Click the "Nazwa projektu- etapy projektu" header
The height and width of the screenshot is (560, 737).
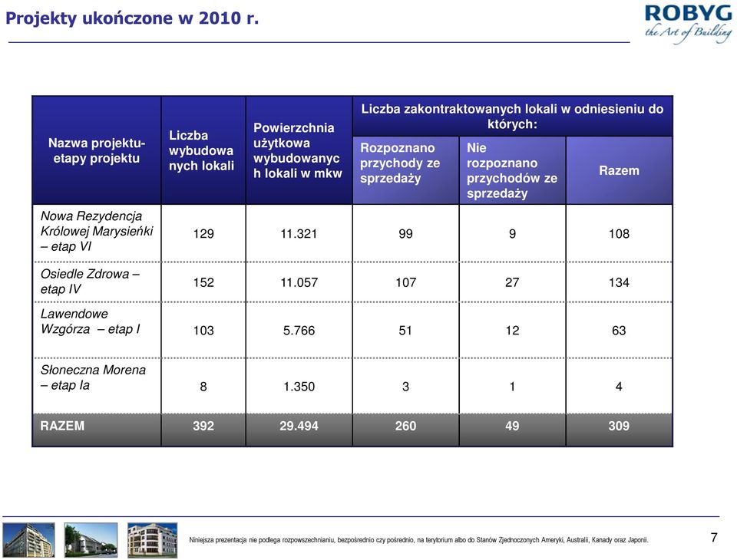click(x=97, y=150)
